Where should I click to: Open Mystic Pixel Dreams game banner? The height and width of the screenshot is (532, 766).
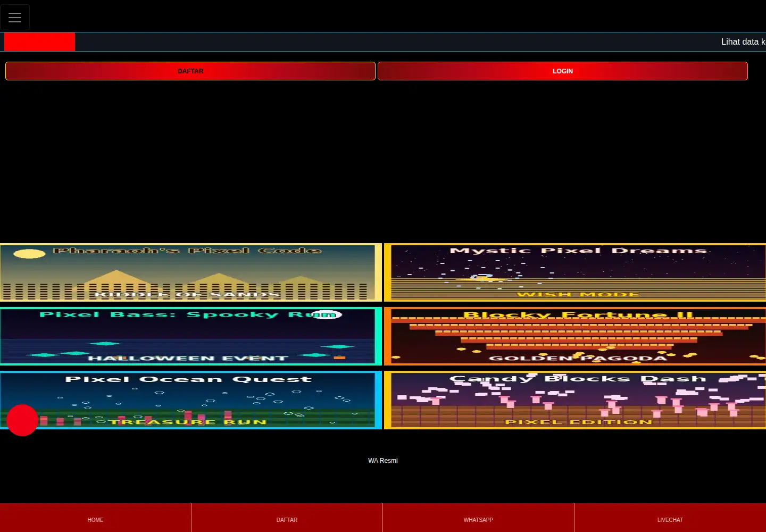[x=575, y=272]
